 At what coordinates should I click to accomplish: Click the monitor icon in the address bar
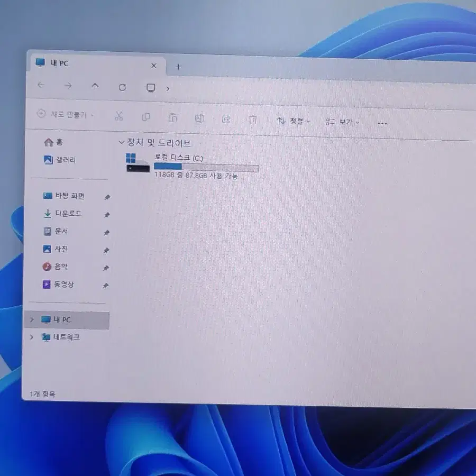point(151,88)
